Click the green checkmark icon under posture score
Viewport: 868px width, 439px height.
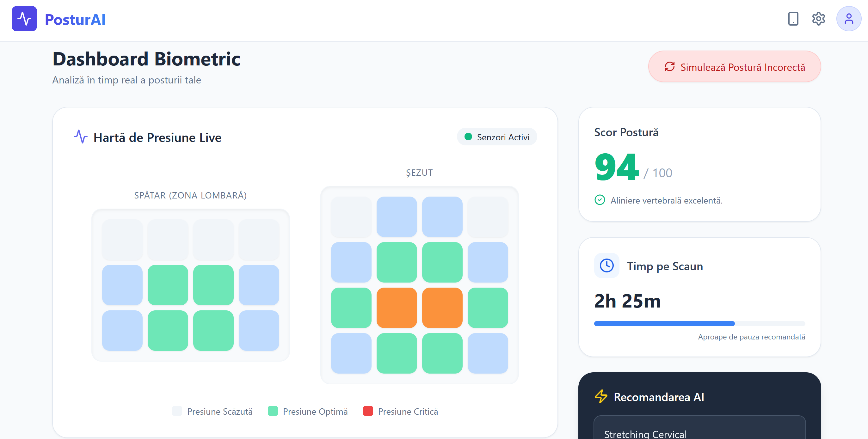pyautogui.click(x=600, y=200)
